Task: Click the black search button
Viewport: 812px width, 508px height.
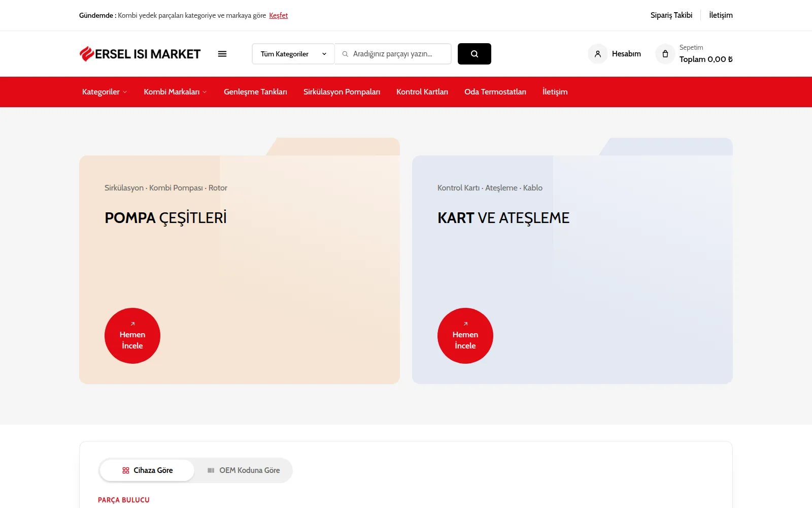Action: (474, 54)
